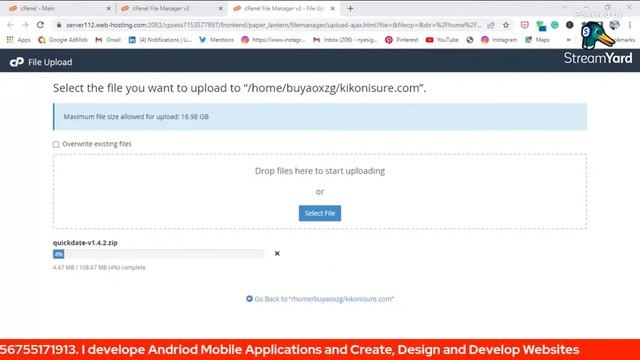Image resolution: width=640 pixels, height=360 pixels.
Task: Go back to the previous page
Action: [x=11, y=25]
